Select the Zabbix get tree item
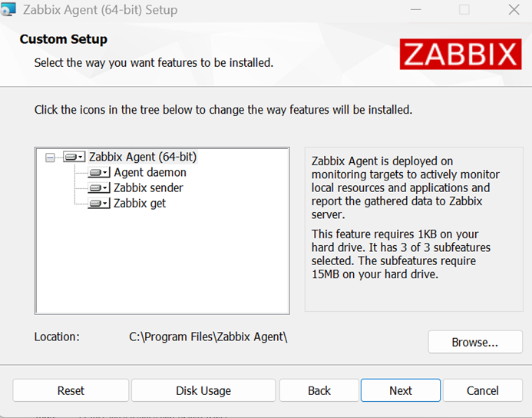Screen dimensions: 532x418 pos(140,204)
